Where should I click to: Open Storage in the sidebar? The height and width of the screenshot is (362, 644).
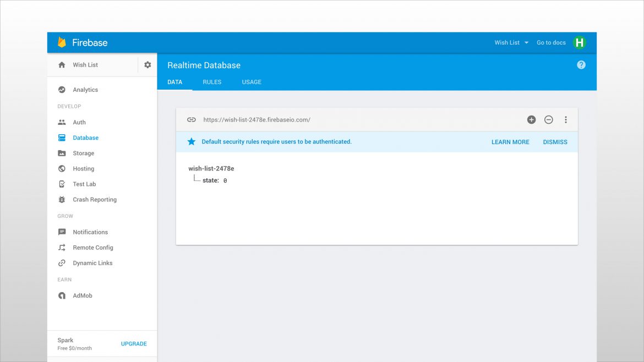[83, 153]
